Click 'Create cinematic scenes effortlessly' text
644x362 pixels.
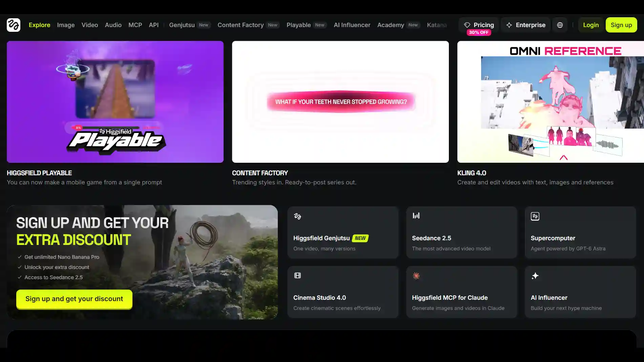tap(337, 308)
